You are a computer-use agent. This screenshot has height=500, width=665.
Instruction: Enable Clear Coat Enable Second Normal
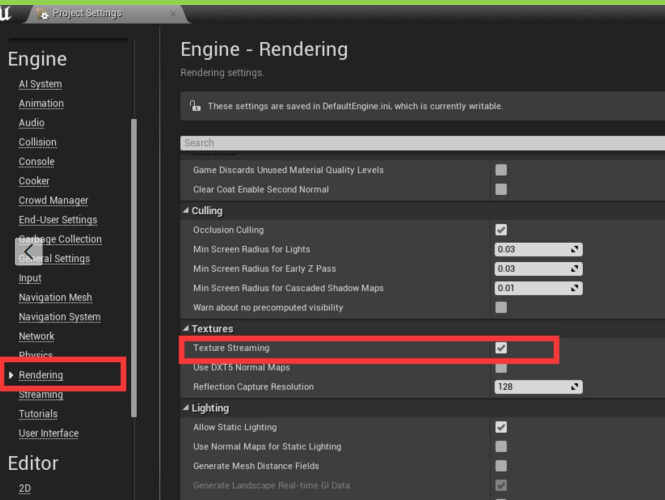(x=501, y=189)
